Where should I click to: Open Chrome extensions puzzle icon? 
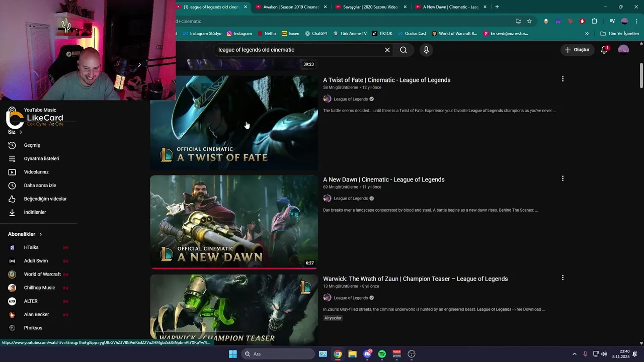(x=595, y=21)
